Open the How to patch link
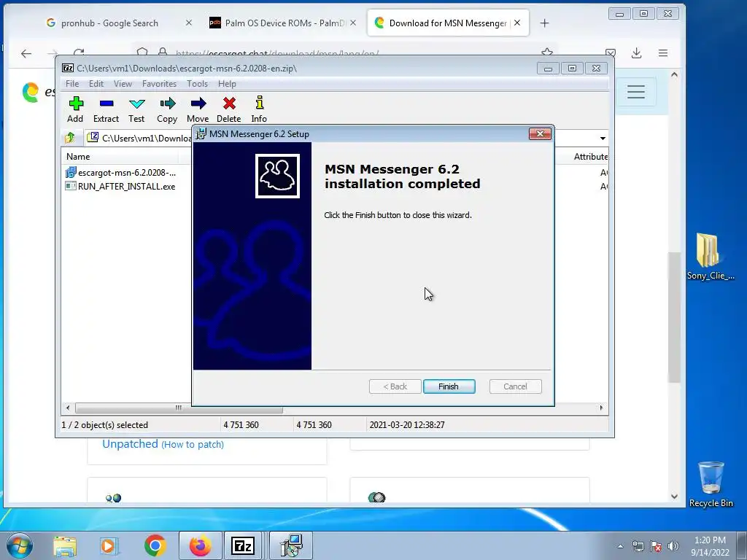This screenshot has height=560, width=747. 193,444
